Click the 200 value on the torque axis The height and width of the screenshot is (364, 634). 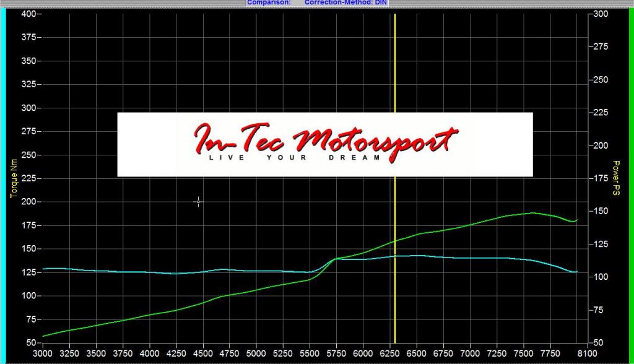tap(28, 201)
